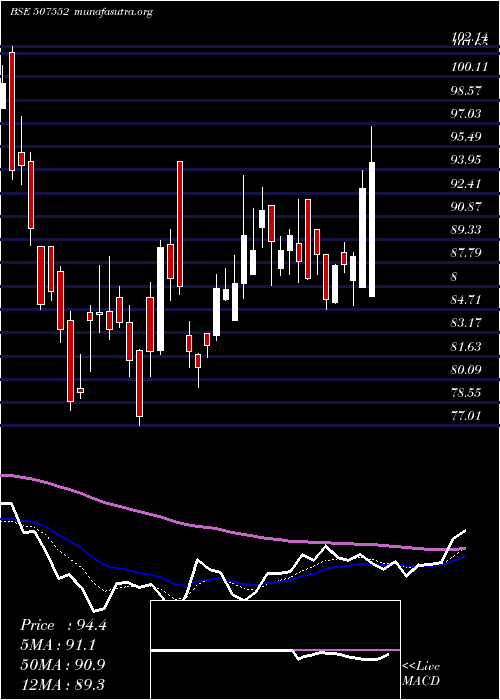Screen dimensions: 500x700
Task: Click the MACD inset chart box
Action: tap(275, 650)
